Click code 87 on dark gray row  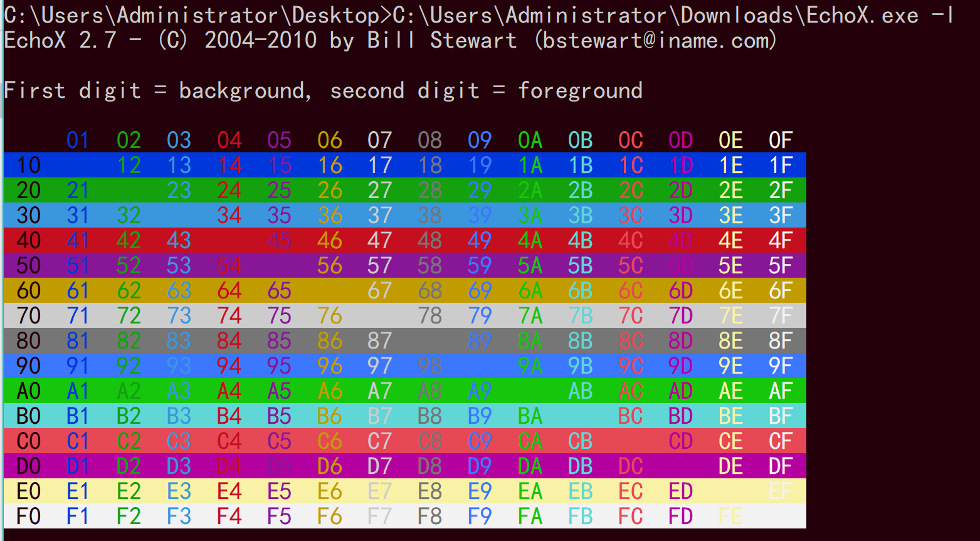click(x=379, y=340)
